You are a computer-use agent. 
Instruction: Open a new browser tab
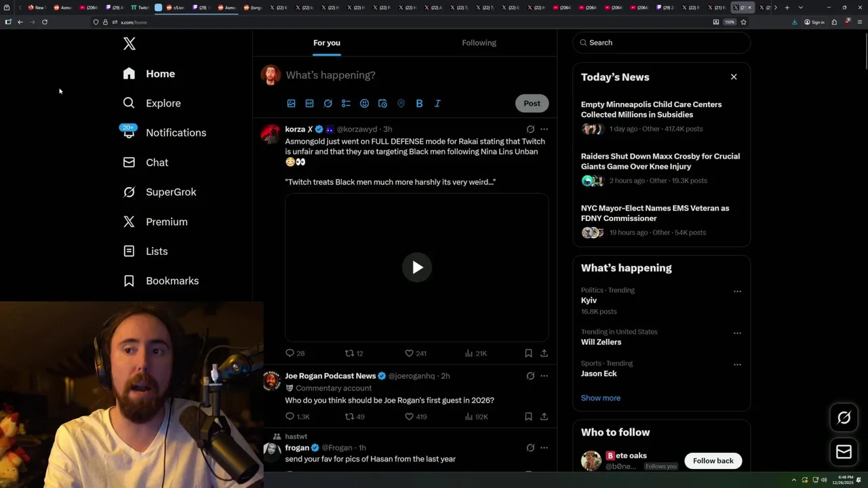coord(787,7)
